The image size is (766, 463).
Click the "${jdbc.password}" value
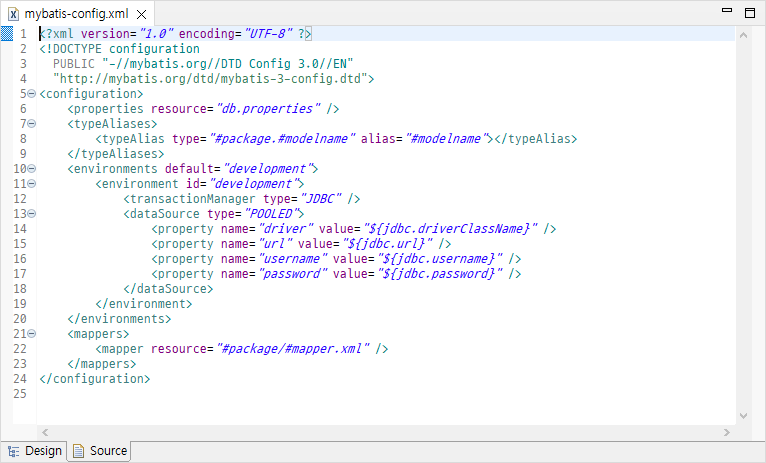click(x=439, y=274)
